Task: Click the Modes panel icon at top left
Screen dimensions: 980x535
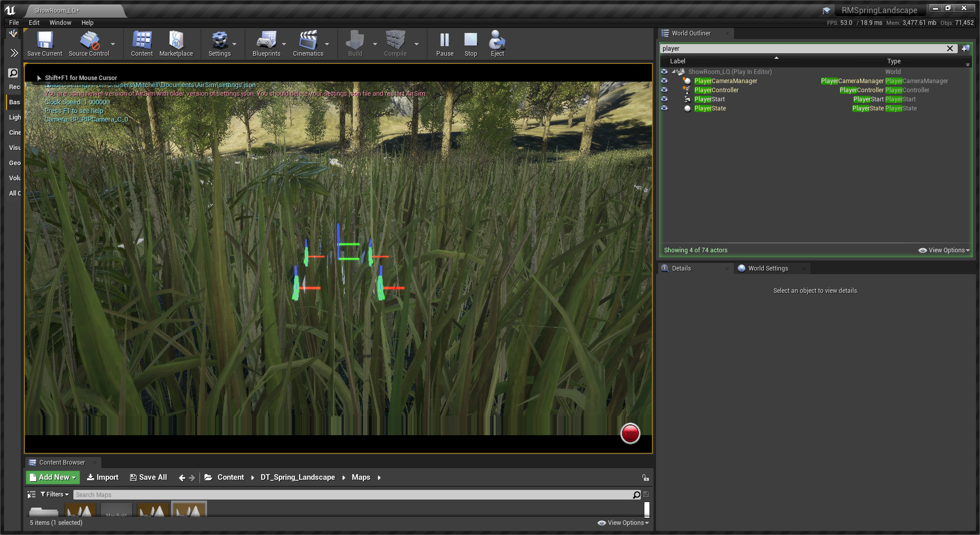Action: [13, 34]
